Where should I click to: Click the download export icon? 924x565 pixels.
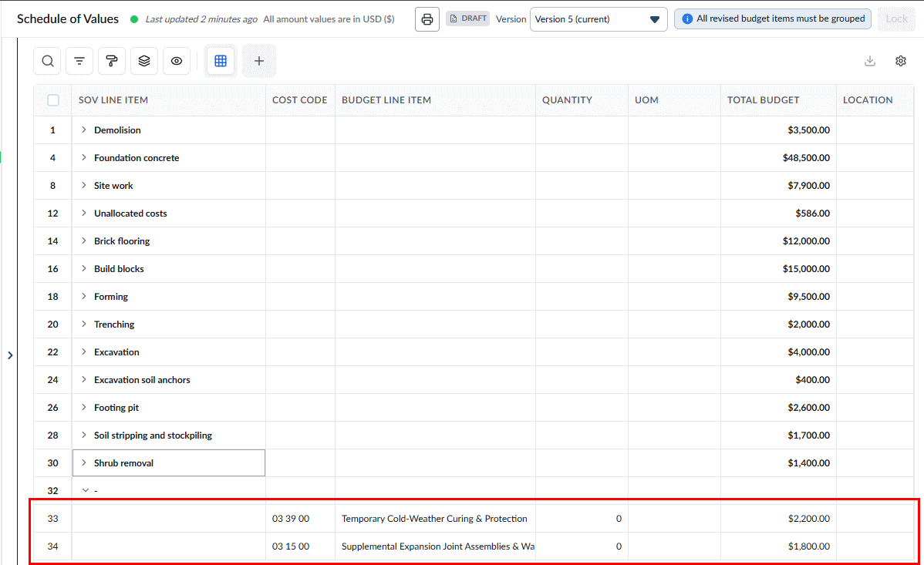(x=870, y=61)
